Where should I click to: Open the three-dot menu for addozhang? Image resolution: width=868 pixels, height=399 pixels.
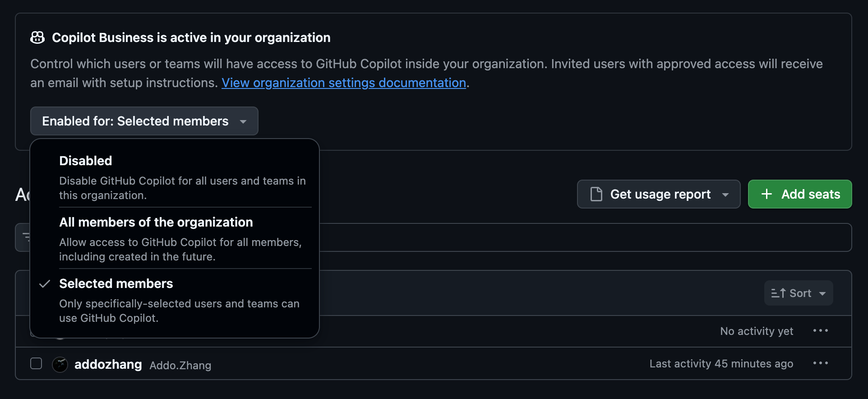coord(820,363)
